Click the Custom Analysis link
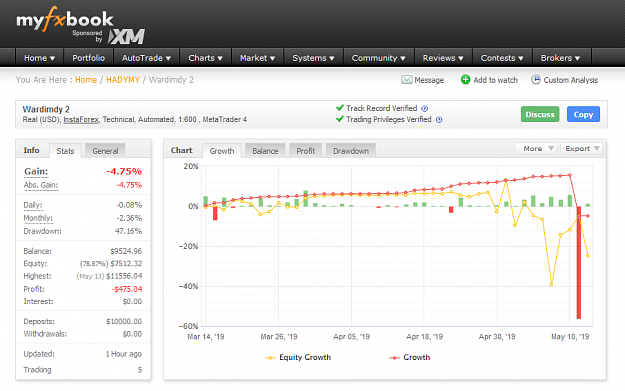This screenshot has height=391, width=625. pos(570,80)
